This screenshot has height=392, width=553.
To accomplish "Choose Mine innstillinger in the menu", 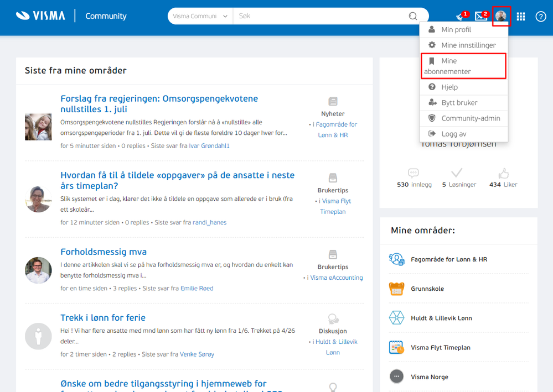I will point(463,45).
